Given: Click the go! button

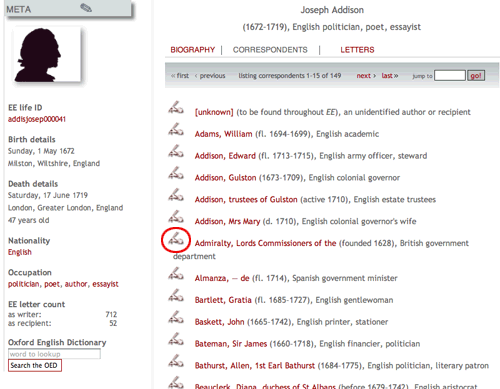Looking at the screenshot, I should click(x=476, y=76).
